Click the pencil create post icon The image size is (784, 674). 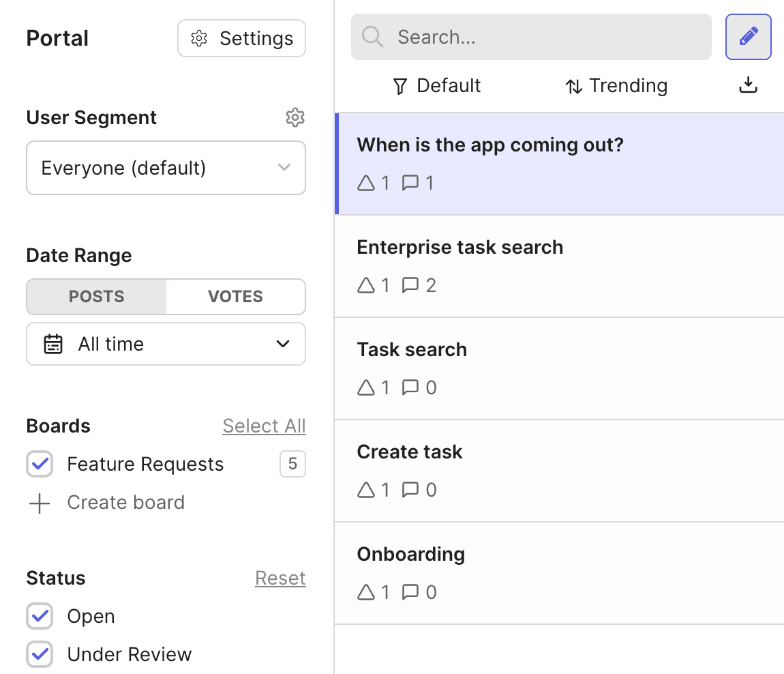(748, 37)
